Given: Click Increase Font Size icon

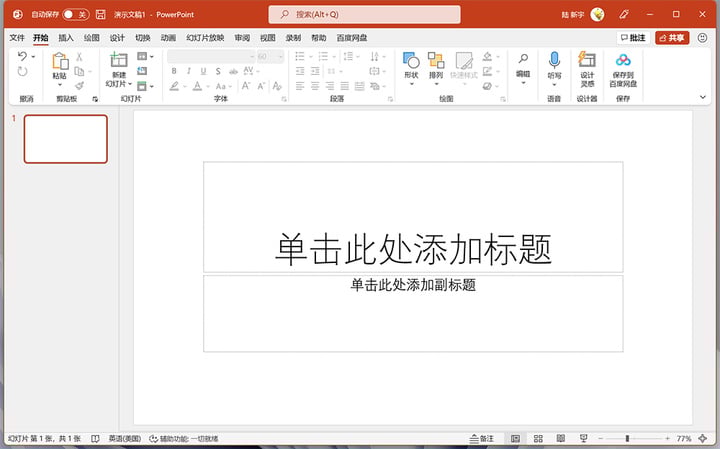Looking at the screenshot, I should 246,86.
